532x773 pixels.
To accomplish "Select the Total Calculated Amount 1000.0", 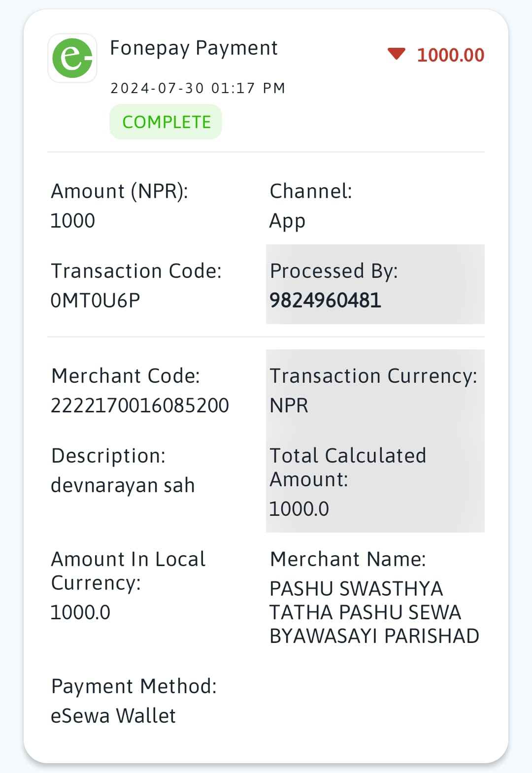I will pos(299,509).
